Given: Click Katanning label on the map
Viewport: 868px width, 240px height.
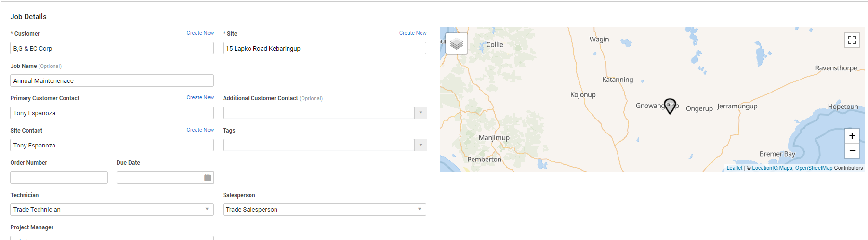Looking at the screenshot, I should [618, 80].
